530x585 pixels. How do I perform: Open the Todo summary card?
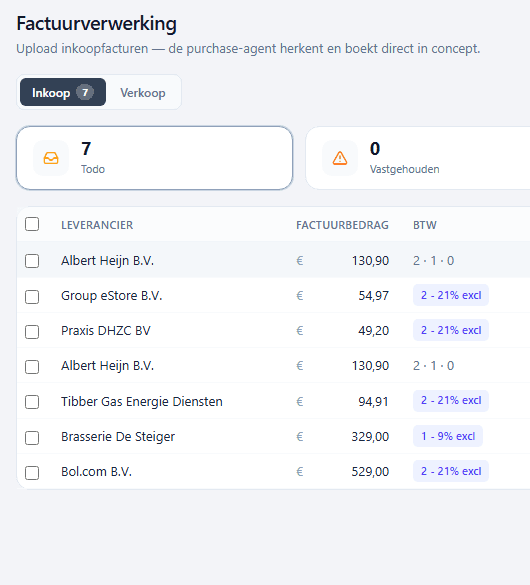tap(154, 158)
